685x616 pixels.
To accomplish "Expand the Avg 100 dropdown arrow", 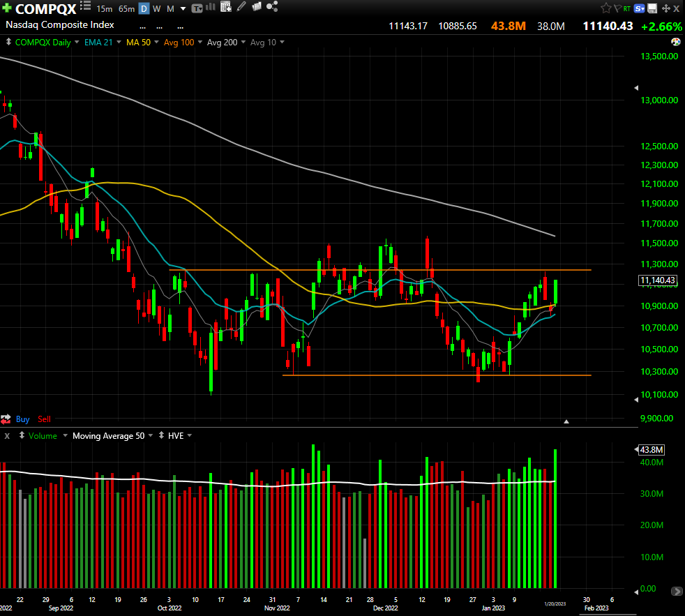I will point(200,42).
